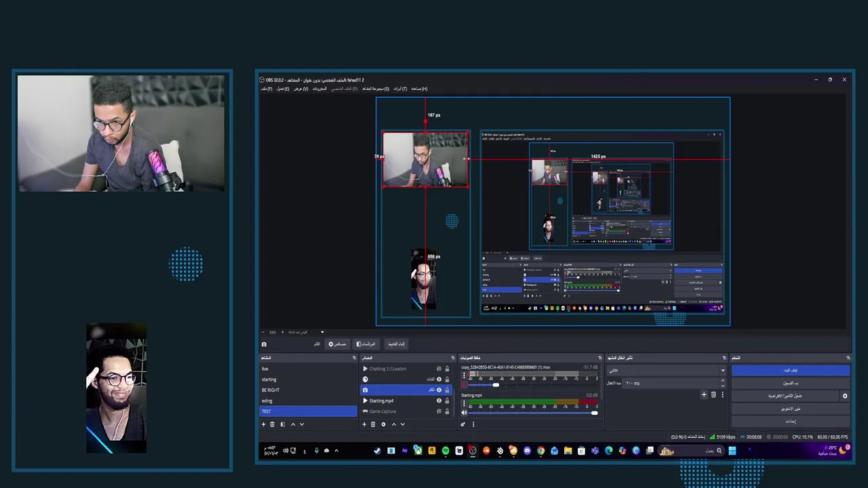868x488 pixels.
Task: Unmute the .mov audio track
Action: pos(464,384)
